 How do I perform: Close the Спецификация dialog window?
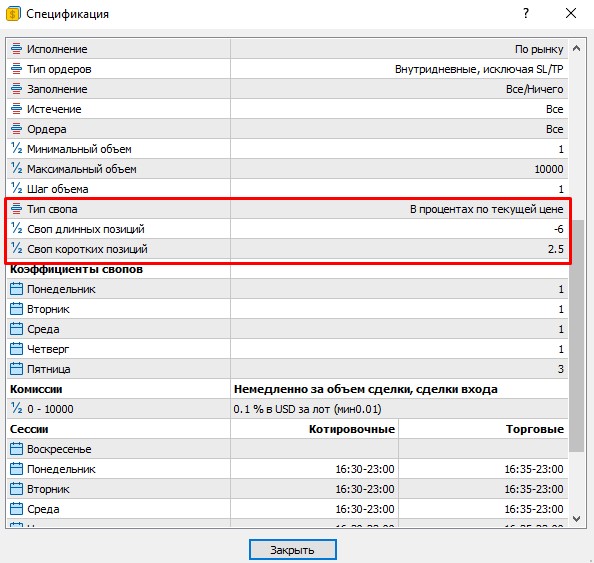[x=571, y=14]
